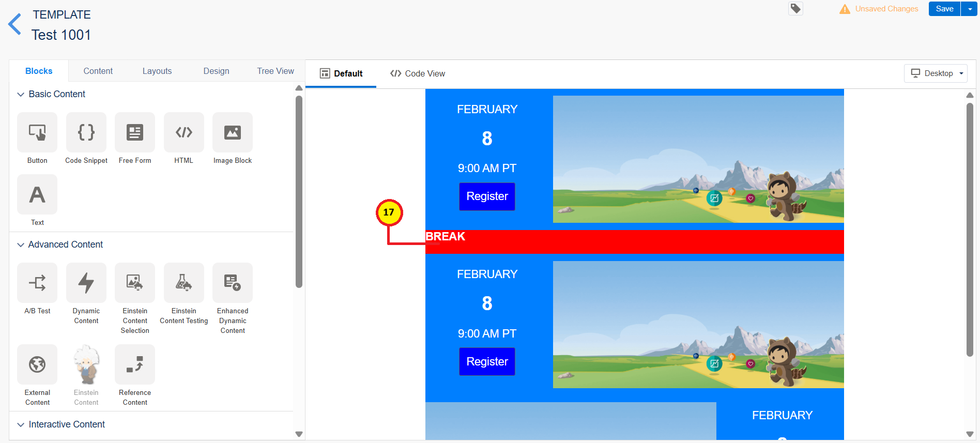The image size is (980, 443).
Task: Pick the Dynamic Content lightning icon
Action: point(86,283)
